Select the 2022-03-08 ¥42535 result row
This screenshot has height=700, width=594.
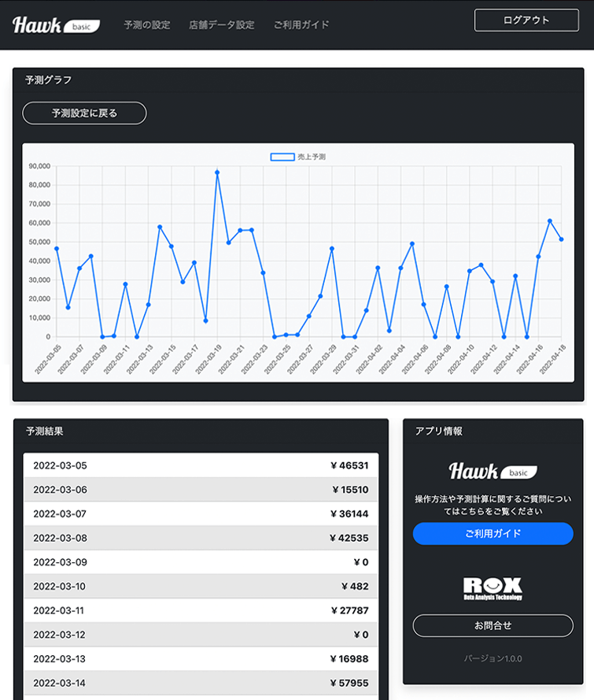[x=201, y=538]
